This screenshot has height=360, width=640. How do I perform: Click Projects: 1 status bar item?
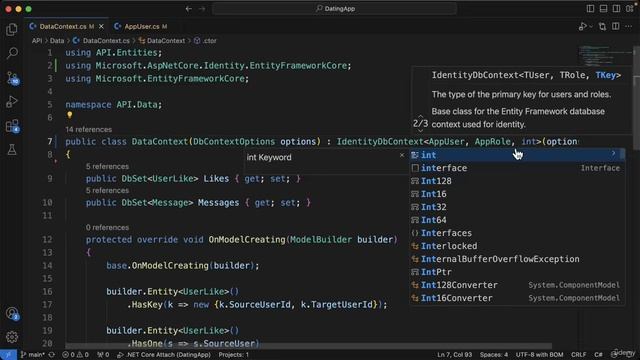(x=233, y=355)
